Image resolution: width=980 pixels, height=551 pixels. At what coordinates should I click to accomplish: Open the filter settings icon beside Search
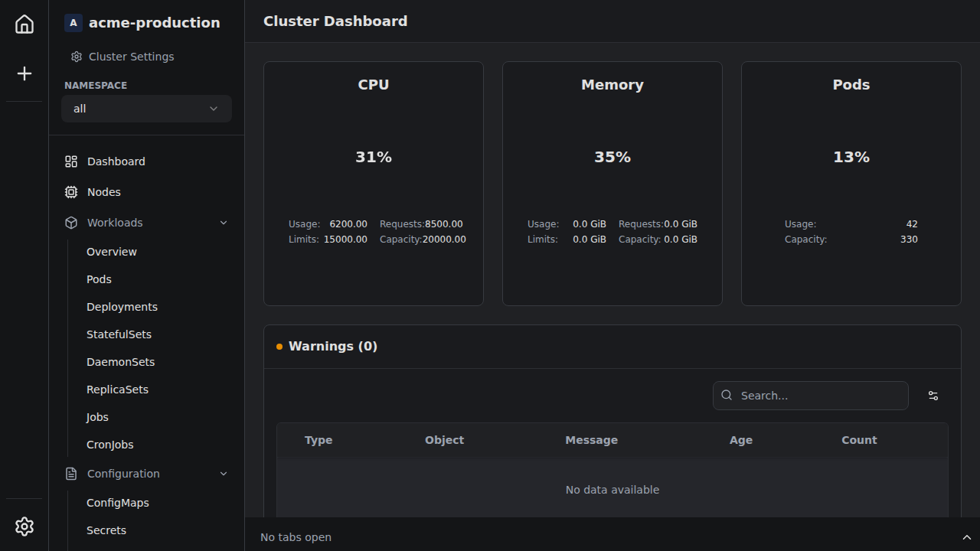click(933, 395)
